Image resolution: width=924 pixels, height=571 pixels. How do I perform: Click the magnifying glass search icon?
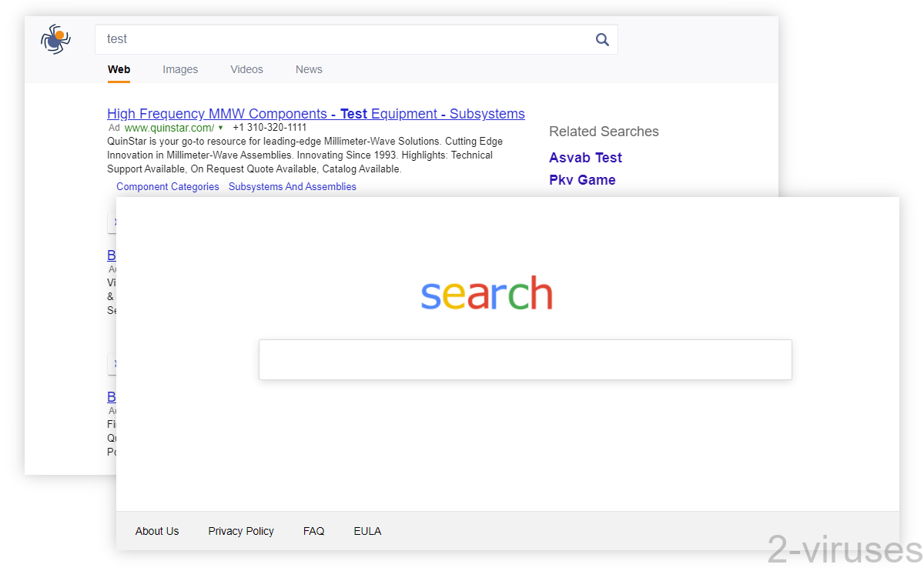[602, 38]
